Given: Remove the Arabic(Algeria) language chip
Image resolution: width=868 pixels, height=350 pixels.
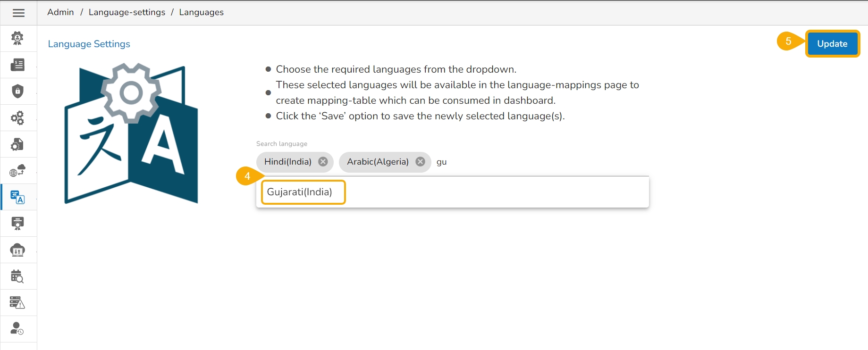Looking at the screenshot, I should [x=420, y=162].
